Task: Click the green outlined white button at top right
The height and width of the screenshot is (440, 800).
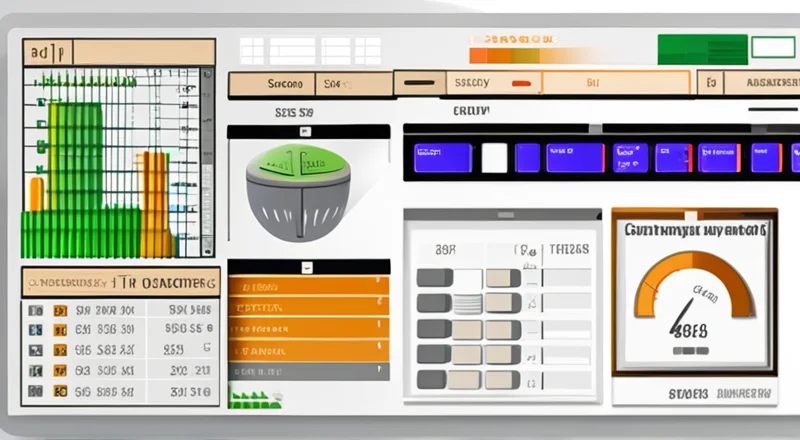Action: [x=772, y=47]
